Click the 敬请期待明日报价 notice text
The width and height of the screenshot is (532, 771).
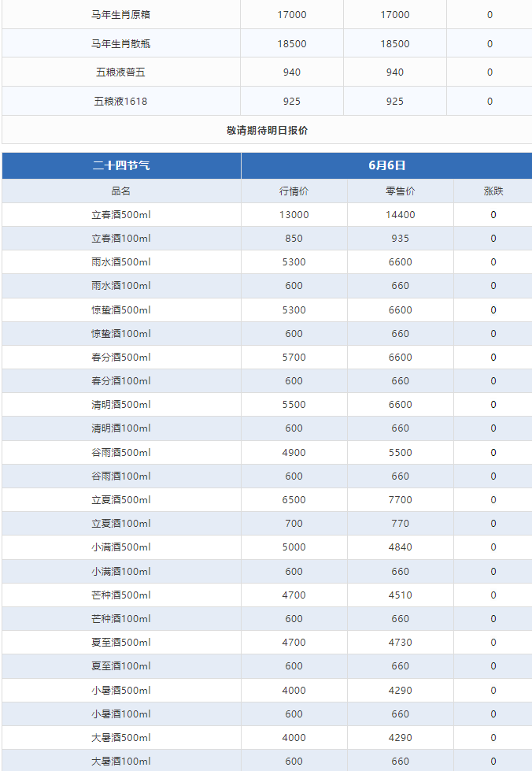tap(268, 130)
